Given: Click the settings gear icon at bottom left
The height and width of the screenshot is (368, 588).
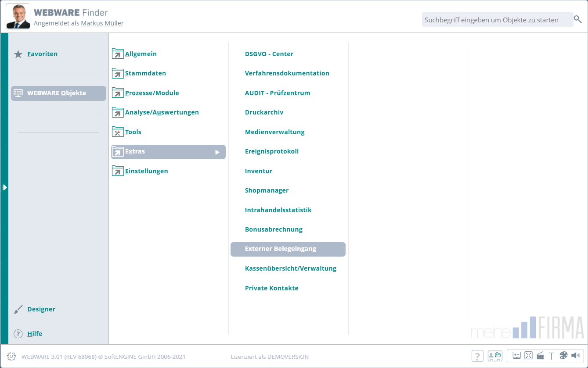Looking at the screenshot, I should pos(11,356).
